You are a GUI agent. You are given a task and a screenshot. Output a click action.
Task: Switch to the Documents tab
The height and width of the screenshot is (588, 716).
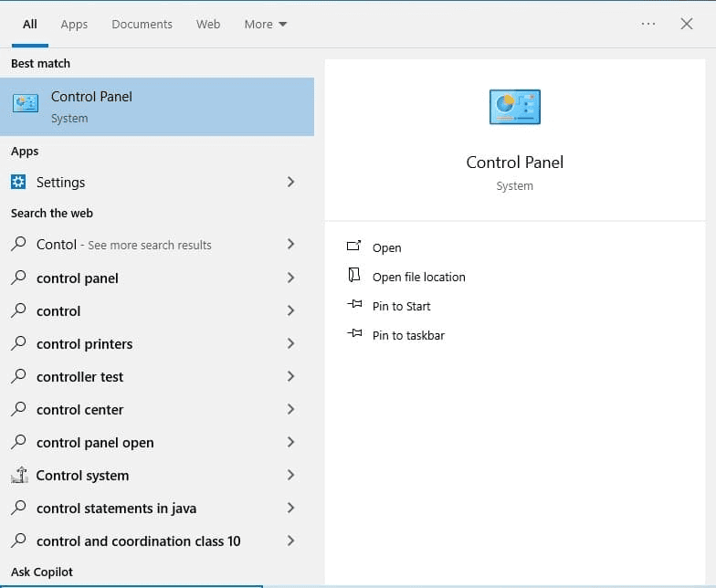tap(142, 25)
